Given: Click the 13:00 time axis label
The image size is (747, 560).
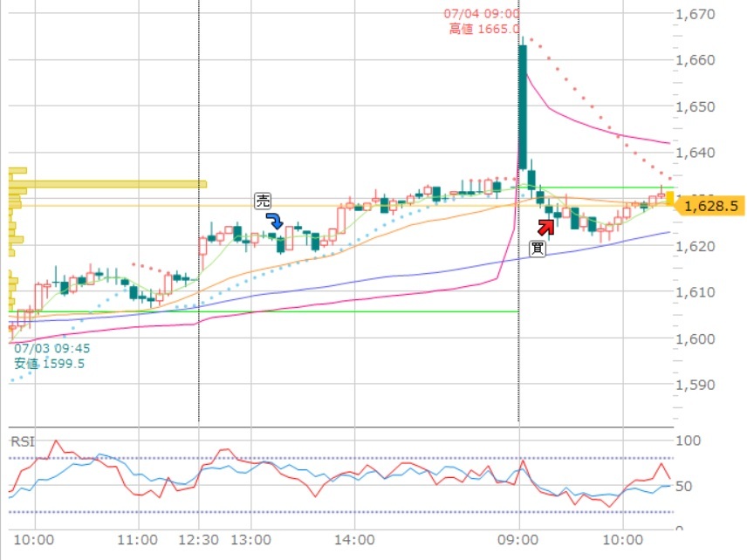Looking at the screenshot, I should (x=251, y=540).
